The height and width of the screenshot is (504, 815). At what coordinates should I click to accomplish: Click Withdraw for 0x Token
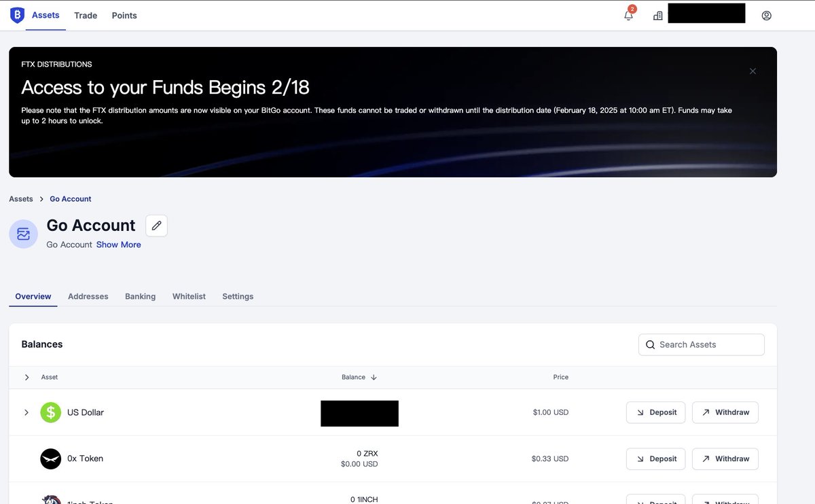tap(725, 458)
